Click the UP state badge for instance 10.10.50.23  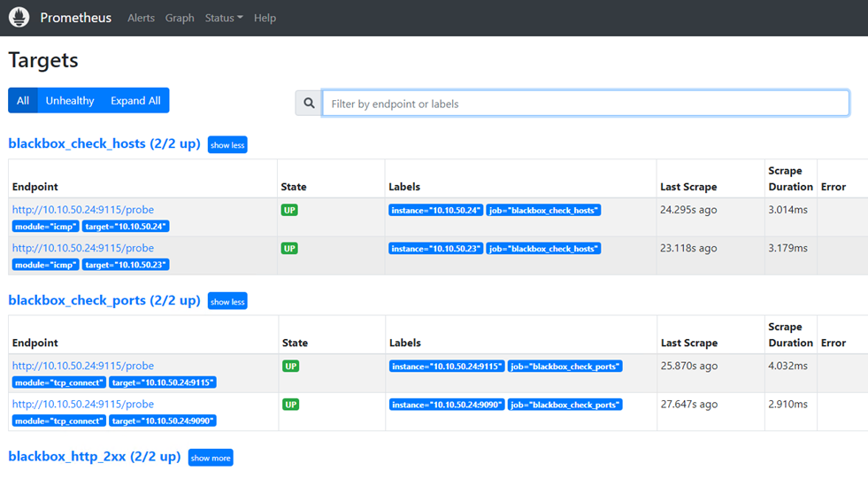coord(289,248)
